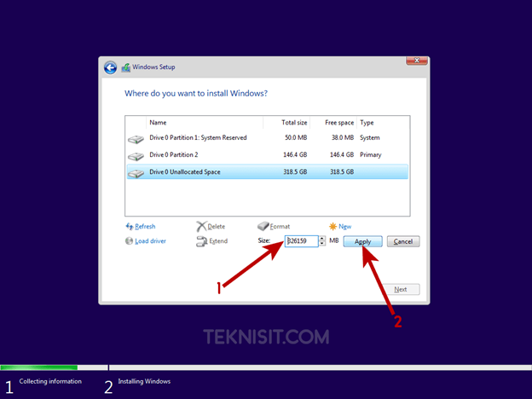Select Drive 0 Partition 2 row
Viewport: 532px width, 399px height.
pos(268,154)
